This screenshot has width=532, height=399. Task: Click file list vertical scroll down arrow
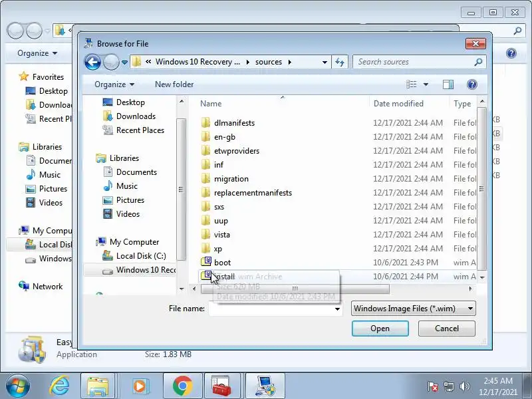tap(481, 277)
